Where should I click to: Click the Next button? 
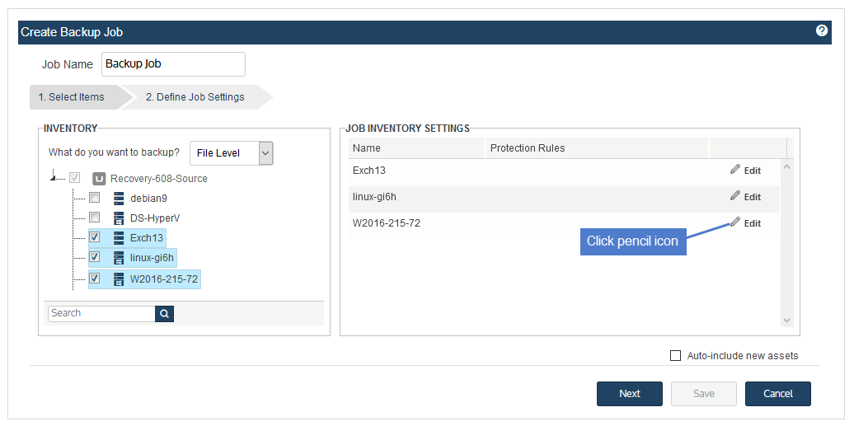tap(630, 394)
